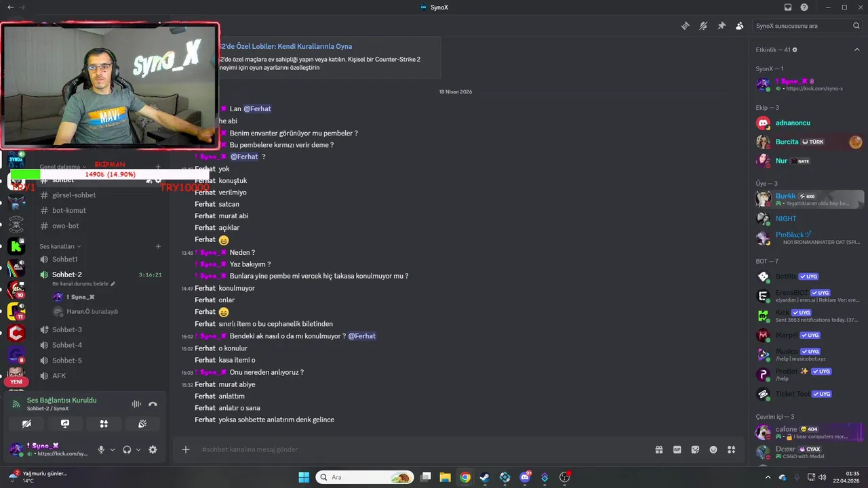Viewport: 868px width, 488px height.
Task: Open adnanoncu member profile
Action: [810, 123]
